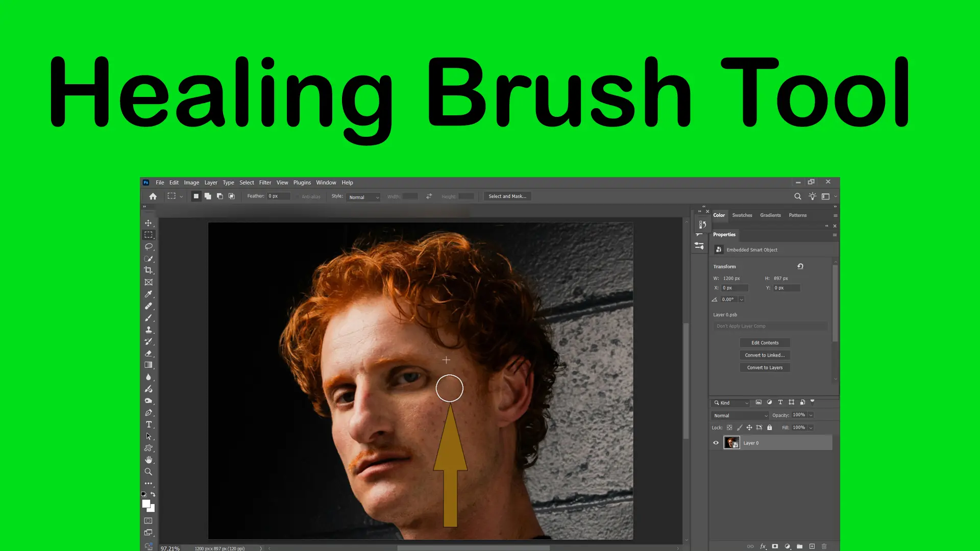
Task: Toggle lock image pixels
Action: click(740, 428)
